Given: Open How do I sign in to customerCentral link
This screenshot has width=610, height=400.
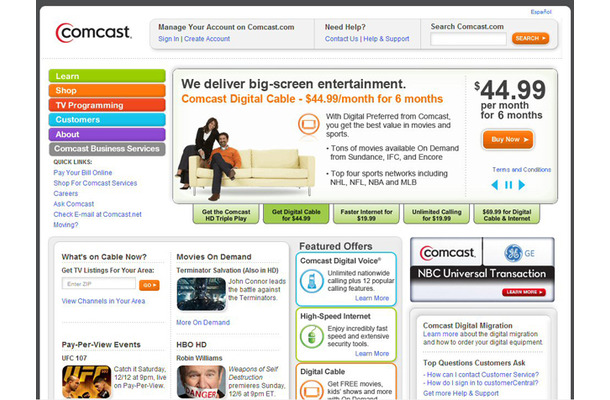Looking at the screenshot, I should (482, 383).
